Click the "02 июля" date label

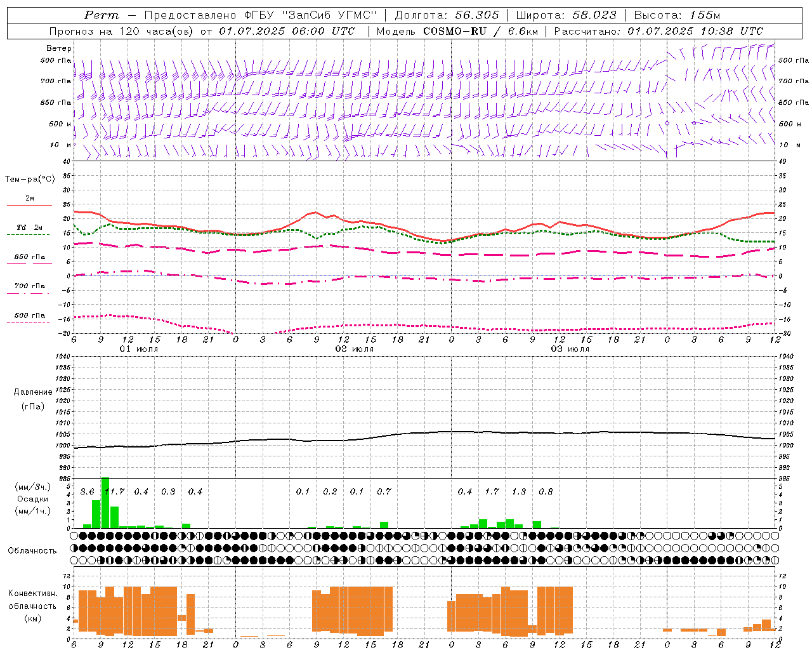click(355, 349)
